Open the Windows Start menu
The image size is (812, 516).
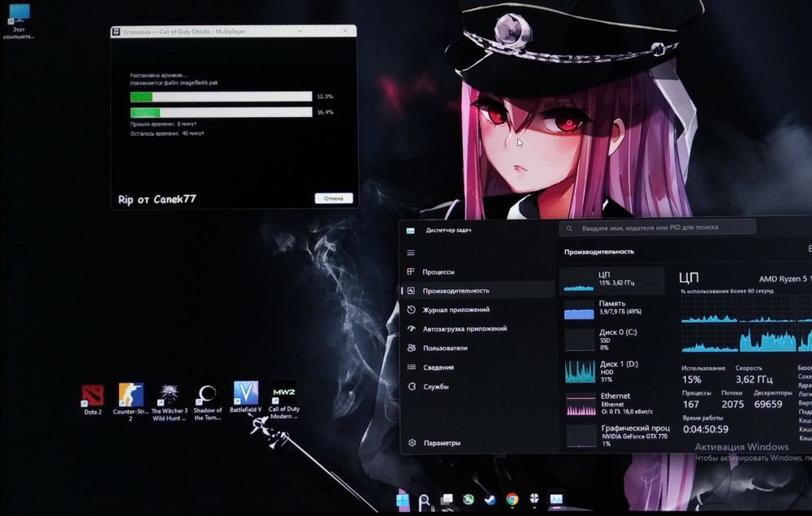tap(403, 500)
